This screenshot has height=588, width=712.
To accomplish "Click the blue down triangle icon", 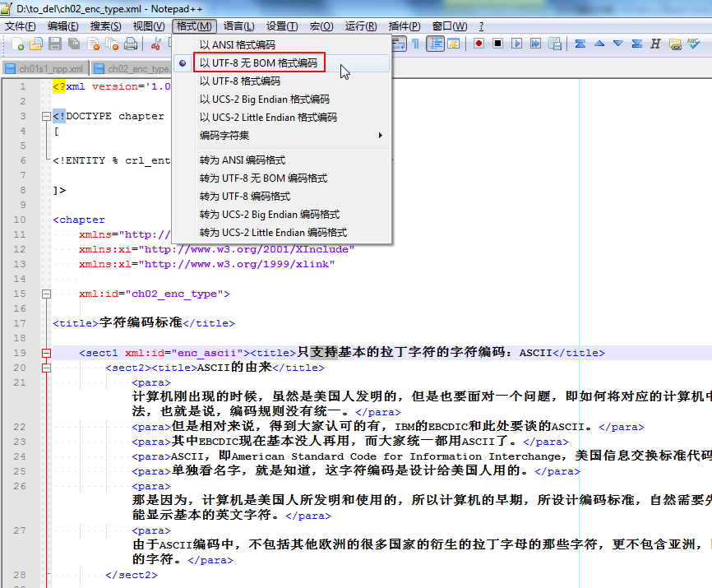I will point(618,44).
